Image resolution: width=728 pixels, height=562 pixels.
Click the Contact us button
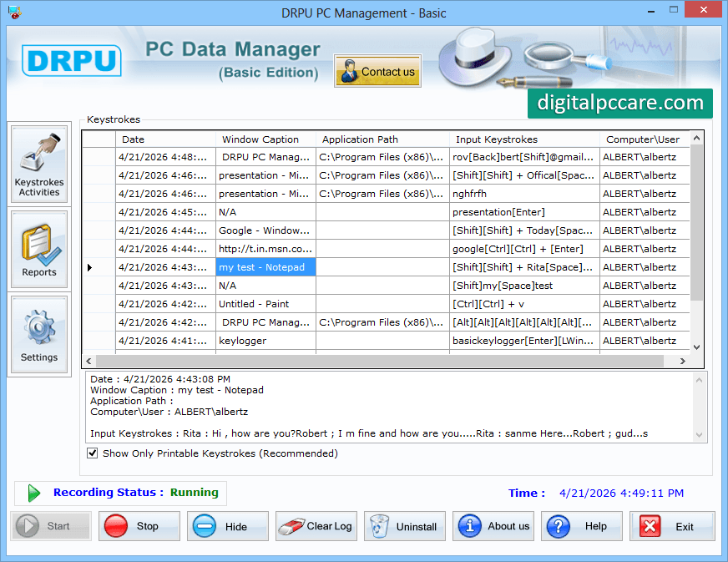[x=377, y=71]
